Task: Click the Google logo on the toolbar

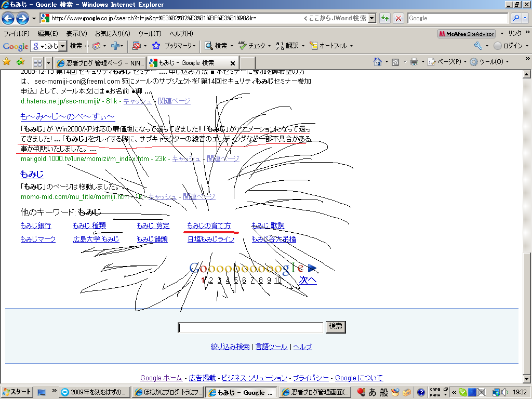Action: [15, 46]
